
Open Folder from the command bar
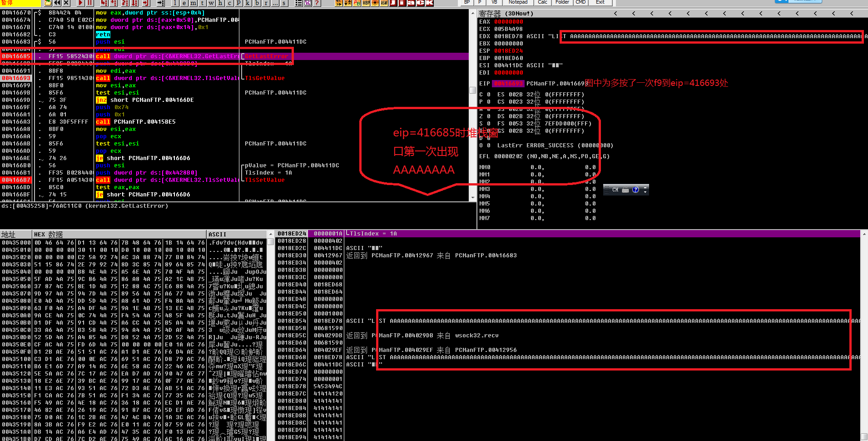(x=562, y=2)
